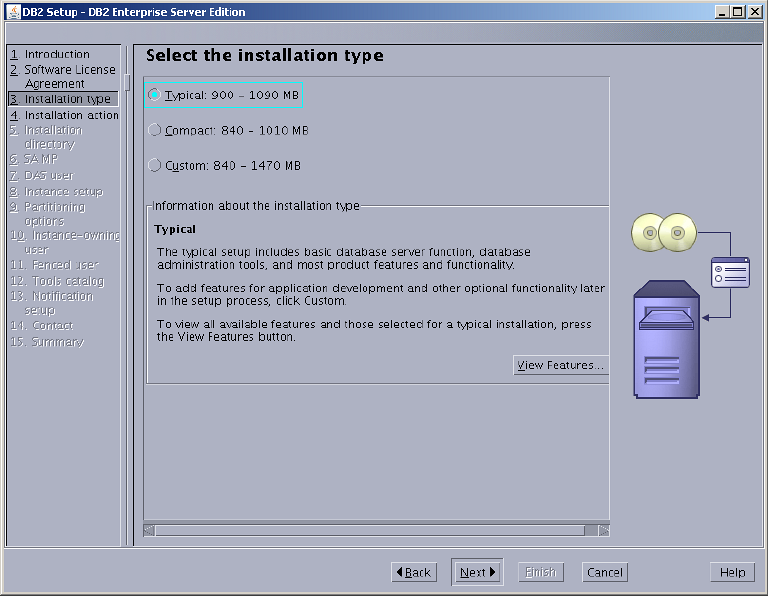This screenshot has height=596, width=768.
Task: Click the disabled Finish button
Action: click(x=541, y=572)
